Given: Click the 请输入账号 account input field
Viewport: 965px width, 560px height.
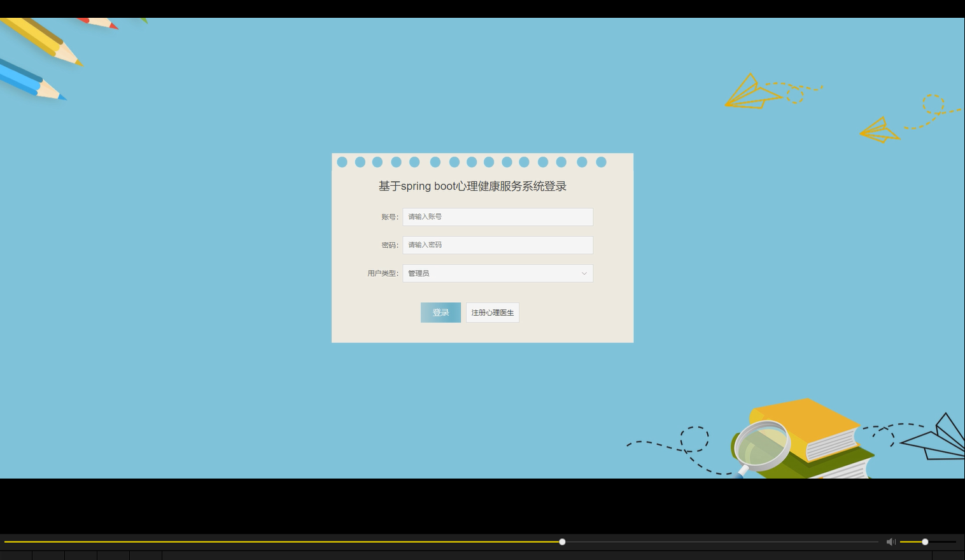Looking at the screenshot, I should (x=497, y=216).
